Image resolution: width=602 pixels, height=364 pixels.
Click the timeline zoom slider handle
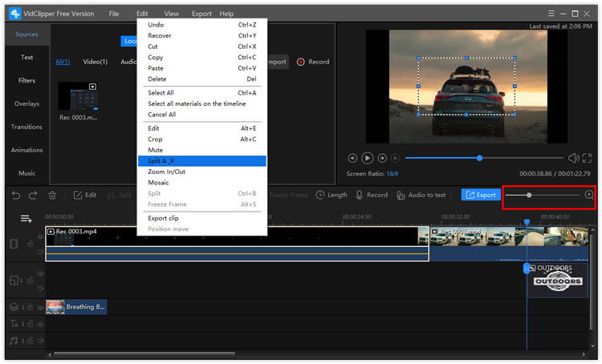[529, 196]
